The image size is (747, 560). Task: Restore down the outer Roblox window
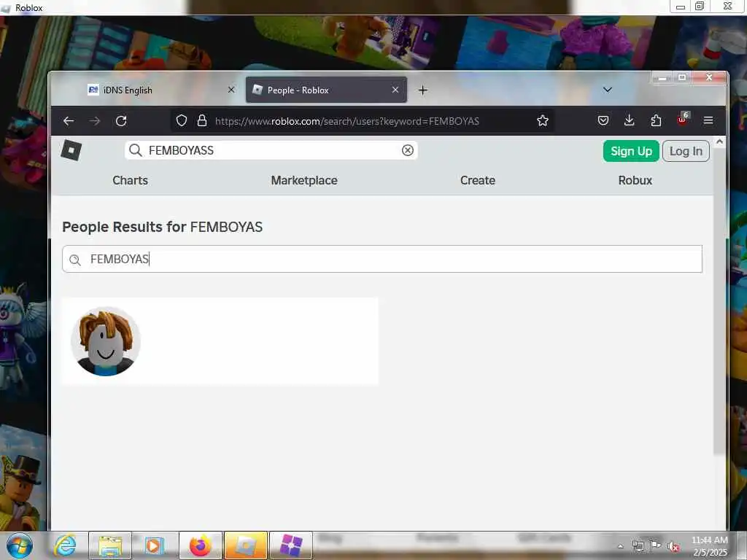[700, 7]
